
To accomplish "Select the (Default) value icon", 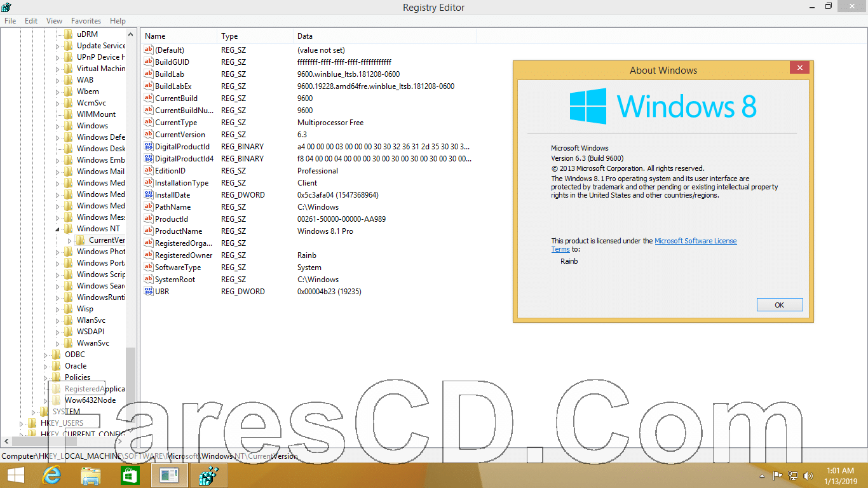I will (149, 50).
